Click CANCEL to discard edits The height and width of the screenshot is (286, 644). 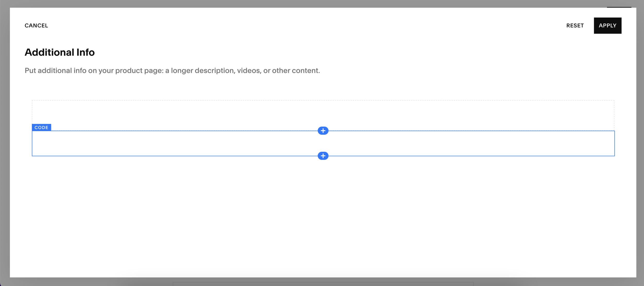point(36,26)
